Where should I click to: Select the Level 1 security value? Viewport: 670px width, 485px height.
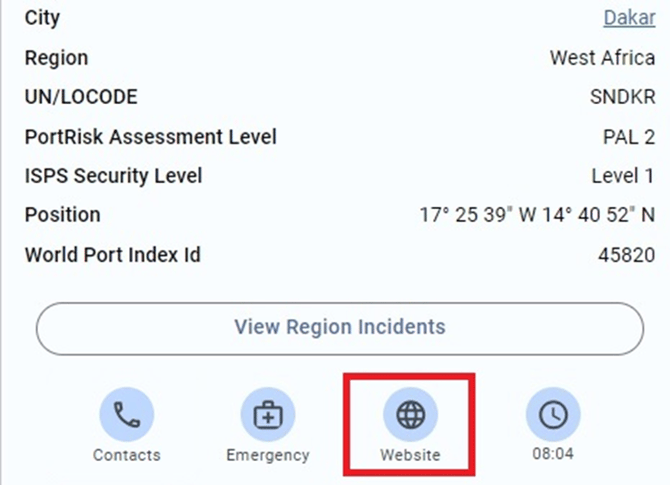click(623, 176)
